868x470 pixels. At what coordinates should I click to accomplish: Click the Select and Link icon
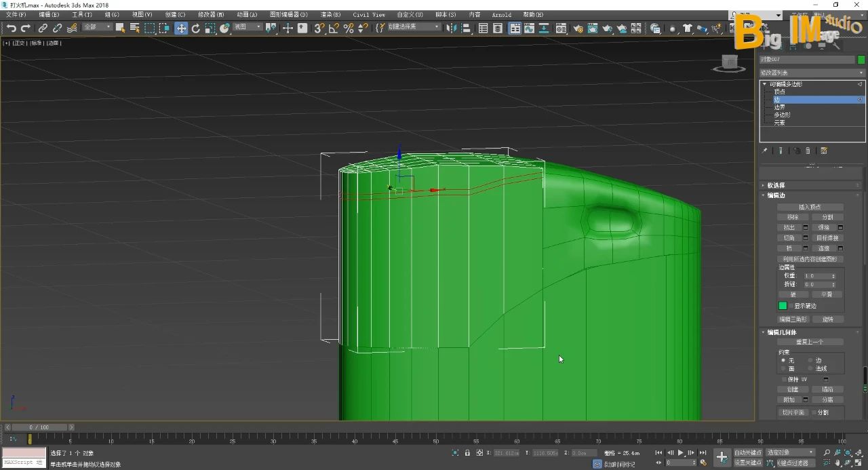(43, 28)
